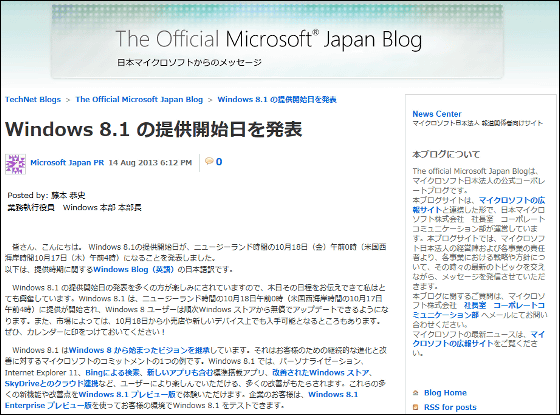Open SkyDriveとのクラウド連携 link

pos(51,384)
